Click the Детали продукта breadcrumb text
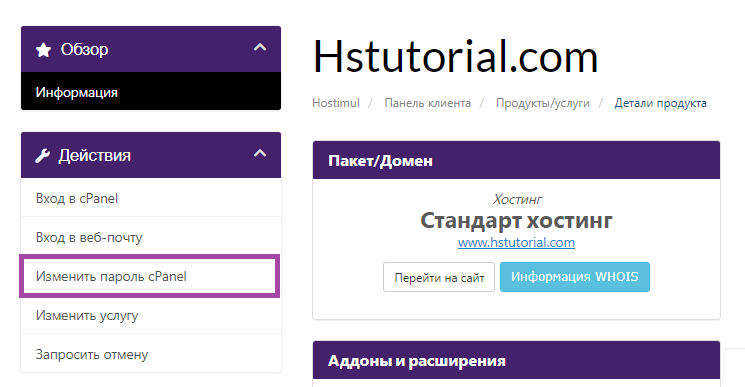The image size is (745, 387). pos(660,104)
